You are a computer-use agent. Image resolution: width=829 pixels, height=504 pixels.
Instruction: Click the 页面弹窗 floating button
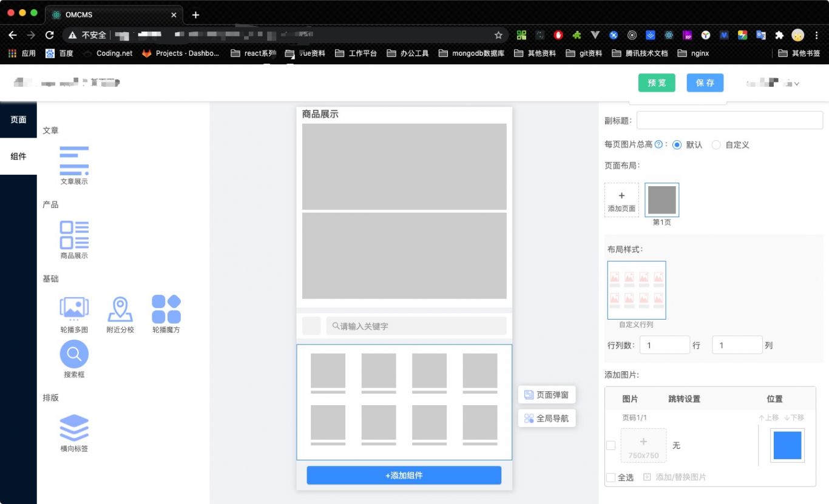pos(546,395)
